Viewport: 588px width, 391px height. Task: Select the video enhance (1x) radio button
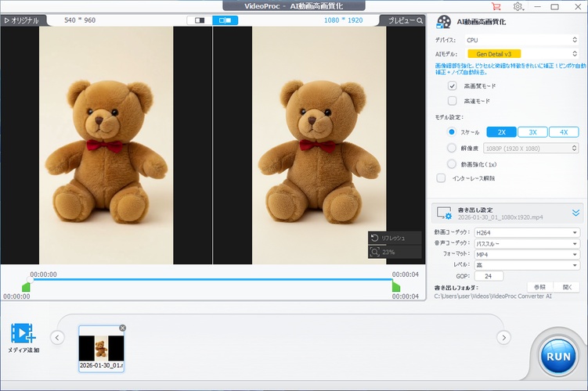click(x=452, y=164)
